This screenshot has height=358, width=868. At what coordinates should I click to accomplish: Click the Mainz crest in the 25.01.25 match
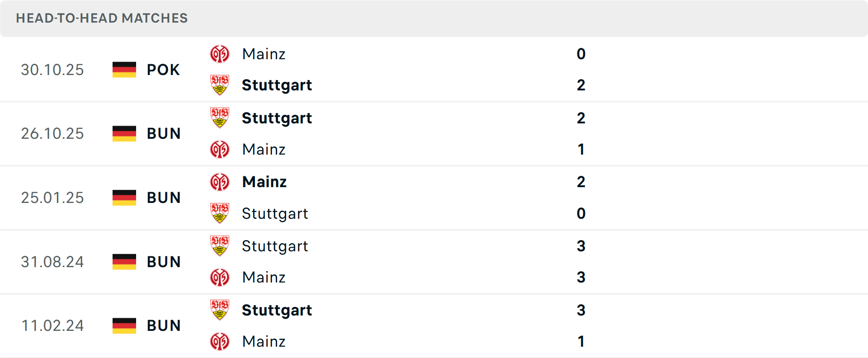(220, 182)
